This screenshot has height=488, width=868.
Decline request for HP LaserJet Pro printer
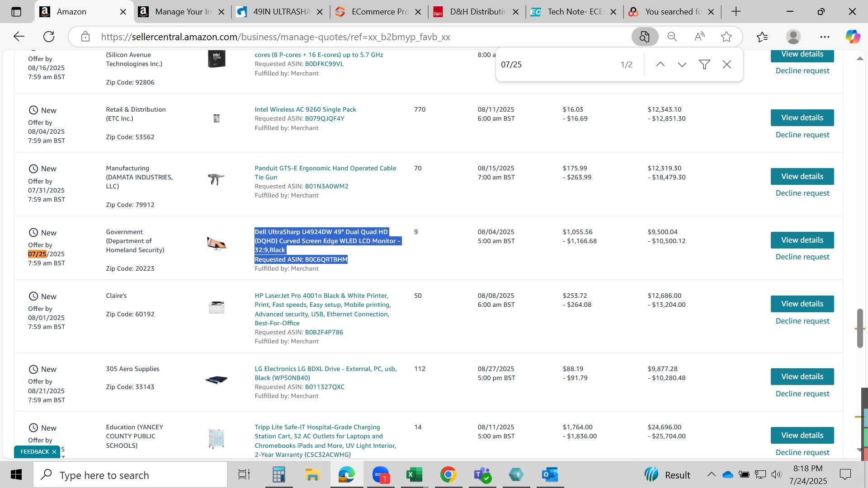click(802, 321)
